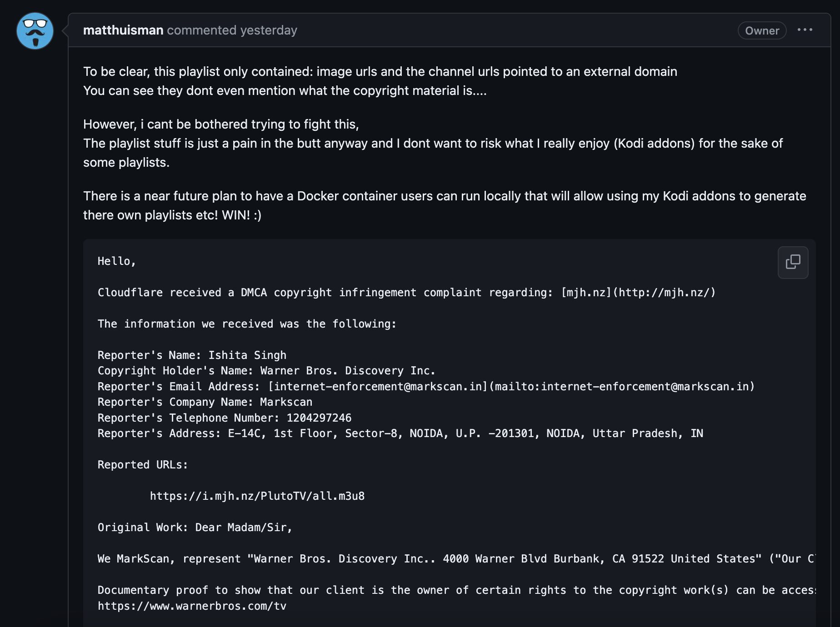Click the 'Reporter's Address: E-14C' line
This screenshot has width=840, height=627.
point(400,433)
